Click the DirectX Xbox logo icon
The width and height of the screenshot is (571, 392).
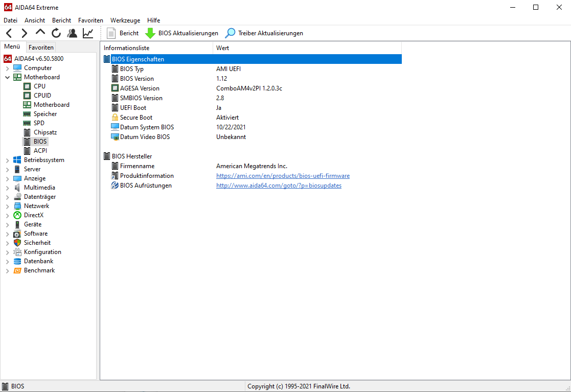(x=17, y=215)
